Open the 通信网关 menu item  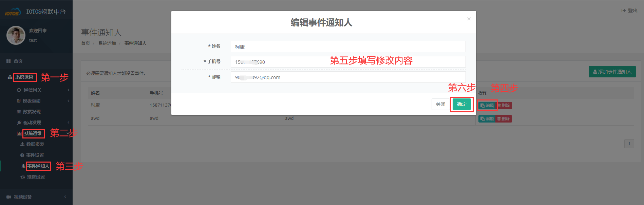33,90
